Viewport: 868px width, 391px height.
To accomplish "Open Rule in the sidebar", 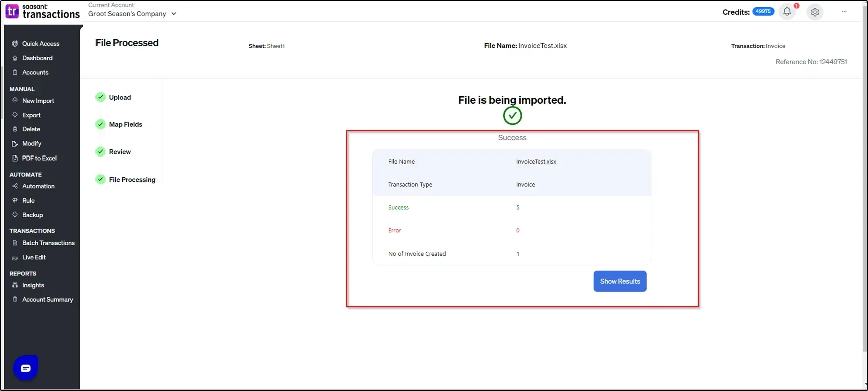I will pyautogui.click(x=28, y=200).
